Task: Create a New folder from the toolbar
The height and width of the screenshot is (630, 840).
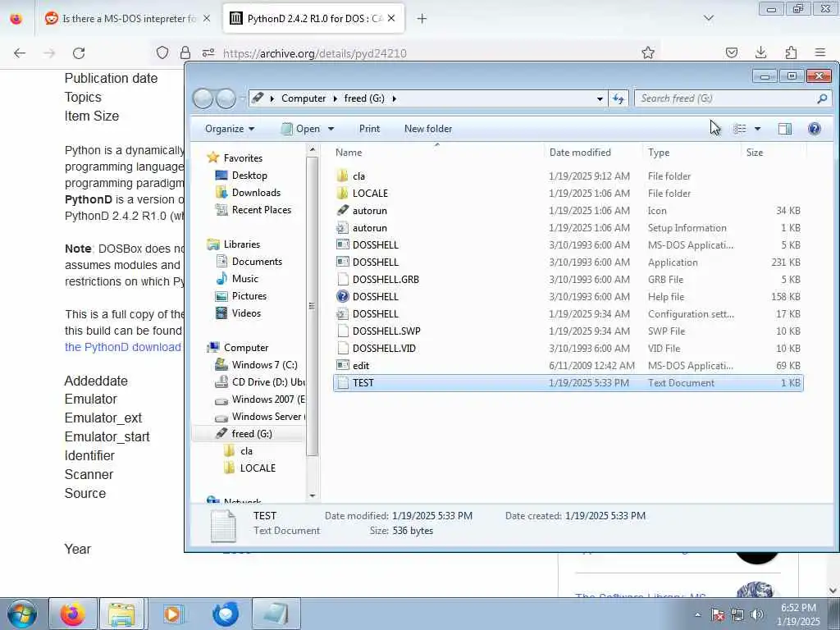Action: click(x=428, y=129)
